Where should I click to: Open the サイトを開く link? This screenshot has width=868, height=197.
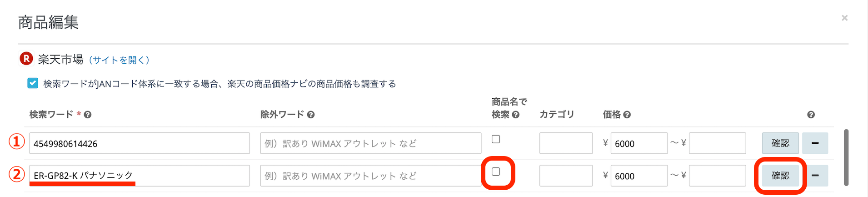(119, 60)
